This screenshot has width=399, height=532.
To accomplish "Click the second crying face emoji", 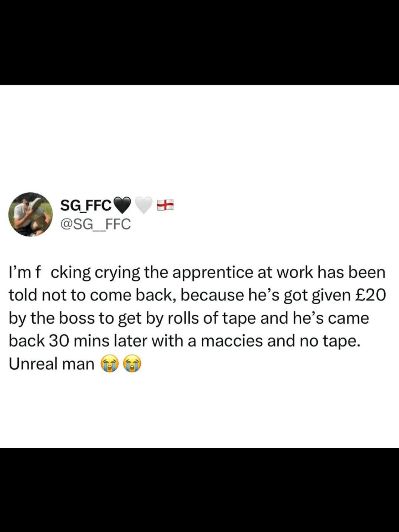I will pos(132,364).
